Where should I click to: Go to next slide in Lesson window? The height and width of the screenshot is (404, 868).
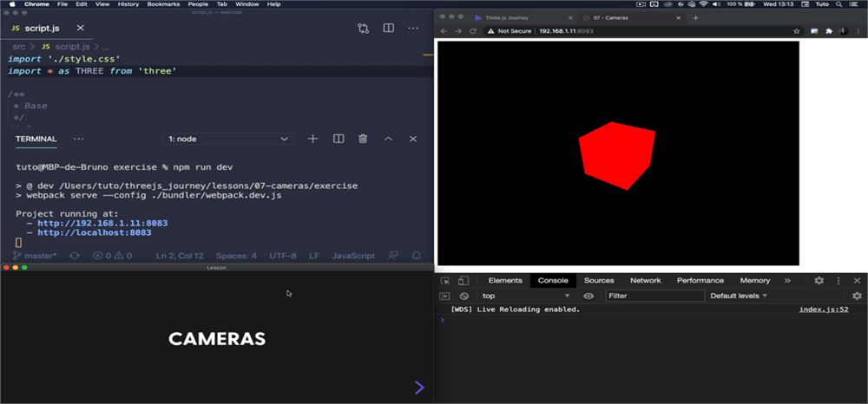tap(419, 388)
